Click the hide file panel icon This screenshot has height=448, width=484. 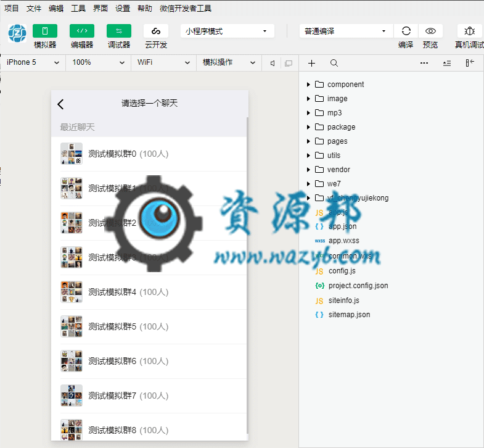tap(469, 63)
